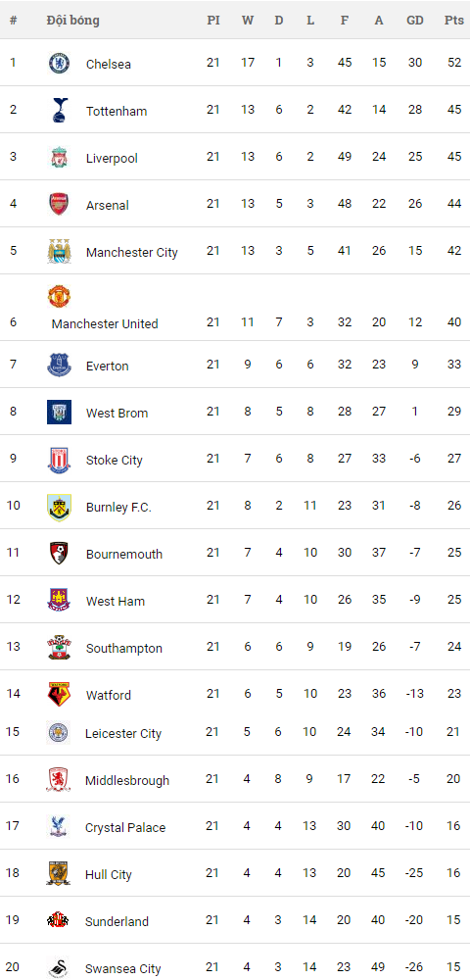Click the West Brom crest

point(60,413)
